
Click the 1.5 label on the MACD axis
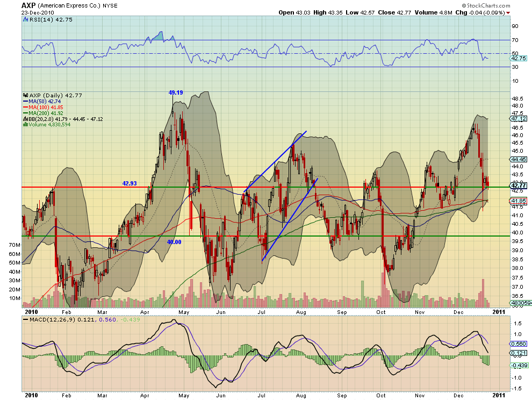(517, 323)
